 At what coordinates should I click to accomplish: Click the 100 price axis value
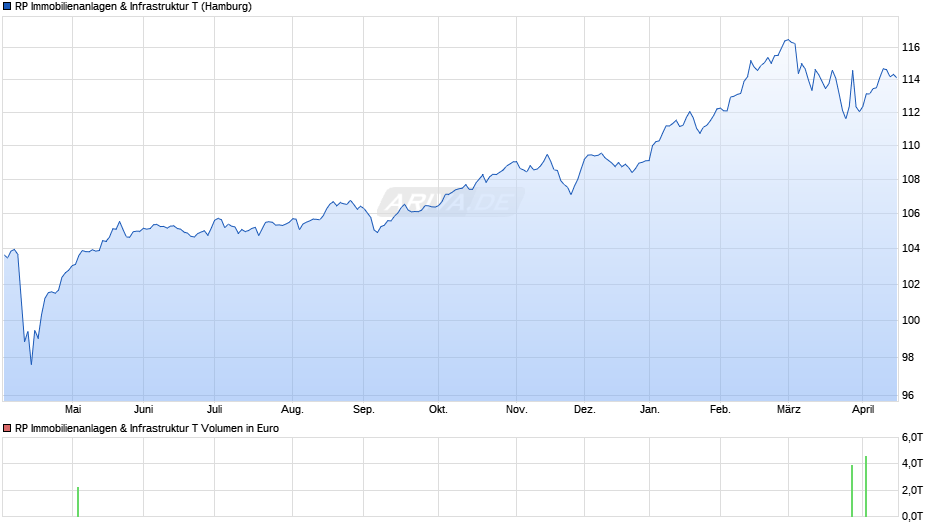click(911, 320)
